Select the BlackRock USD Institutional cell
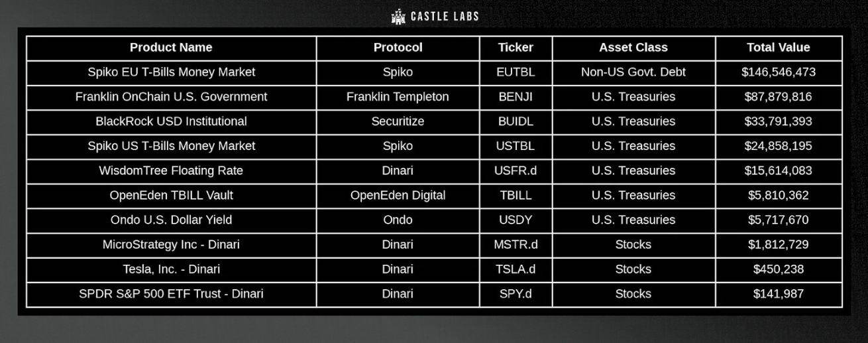 coord(171,121)
